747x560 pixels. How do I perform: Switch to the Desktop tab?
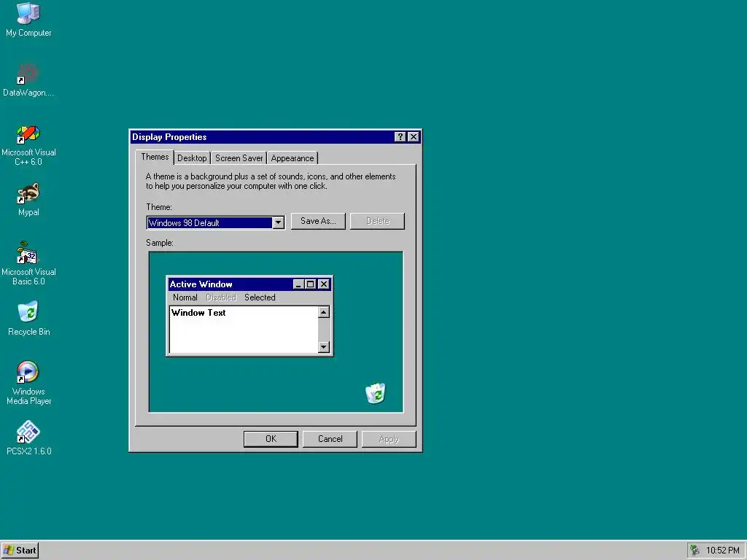click(x=192, y=158)
